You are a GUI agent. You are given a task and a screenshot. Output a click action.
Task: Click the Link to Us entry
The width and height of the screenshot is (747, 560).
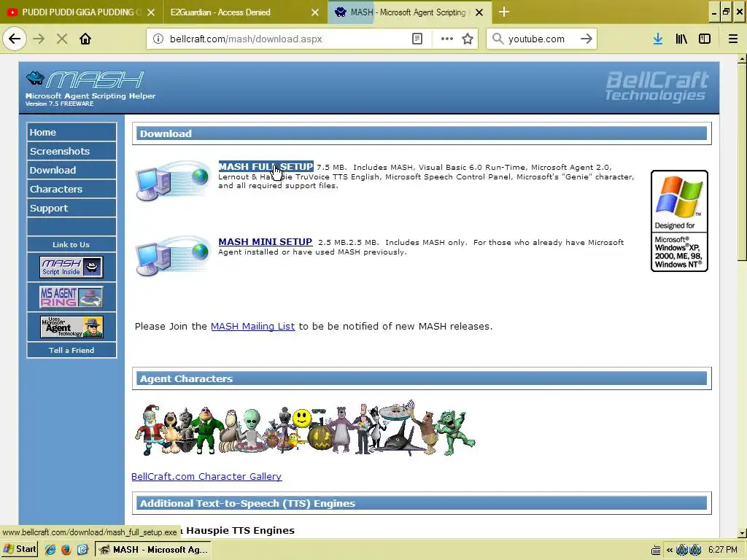tap(71, 244)
